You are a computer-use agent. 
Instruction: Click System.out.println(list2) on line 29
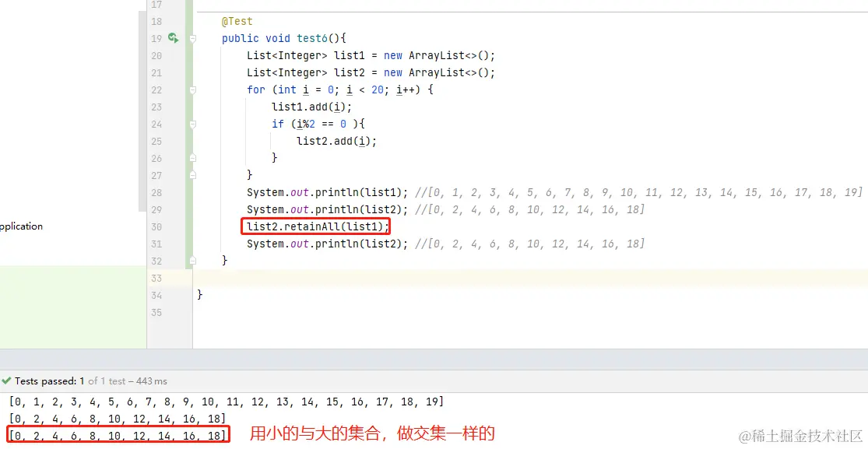click(328, 209)
